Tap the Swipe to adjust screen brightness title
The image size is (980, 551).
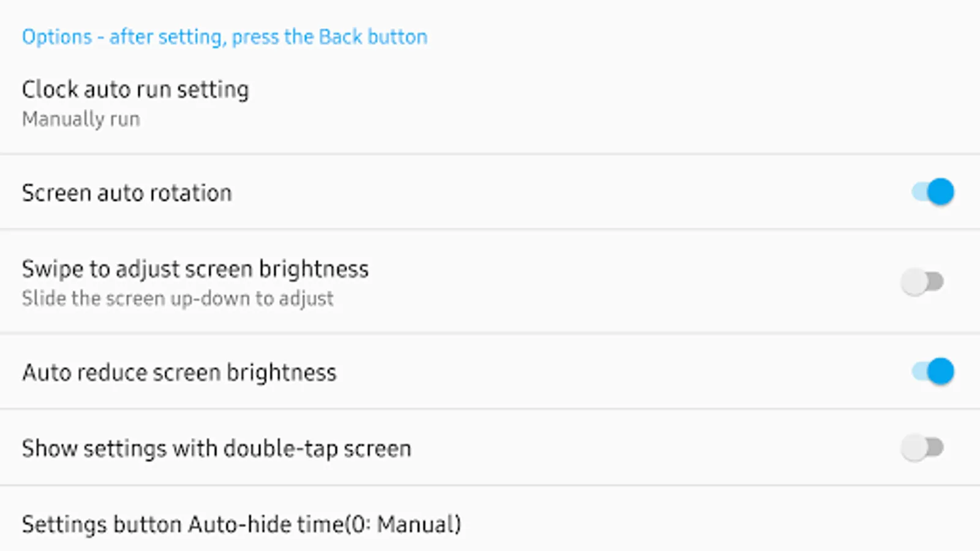[195, 269]
